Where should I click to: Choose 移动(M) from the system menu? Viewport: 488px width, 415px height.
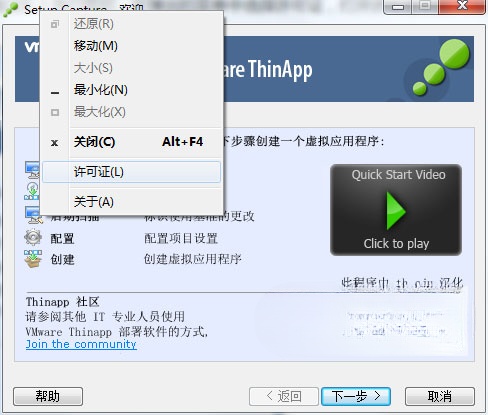[x=131, y=46]
